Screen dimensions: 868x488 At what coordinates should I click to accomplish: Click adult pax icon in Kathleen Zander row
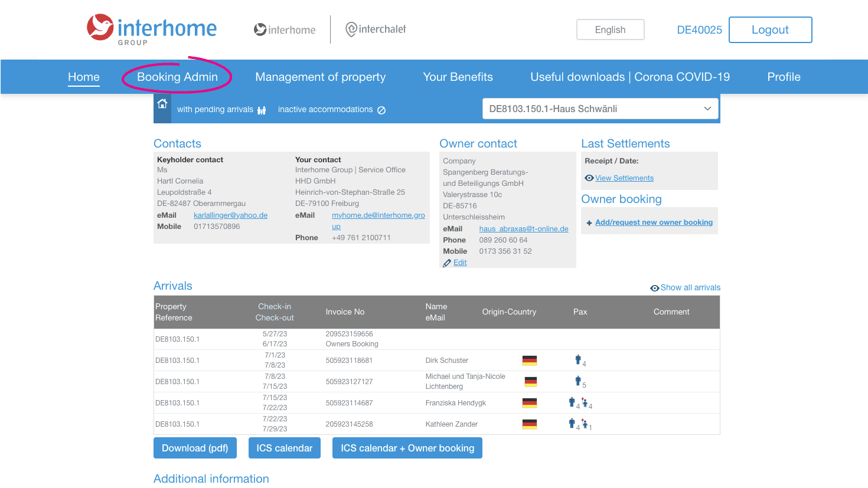(572, 423)
